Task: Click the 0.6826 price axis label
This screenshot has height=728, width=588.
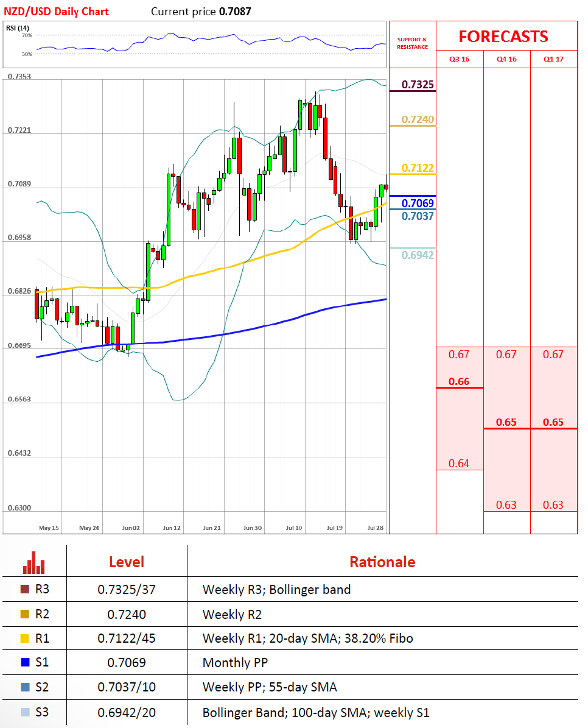Action: pyautogui.click(x=19, y=291)
